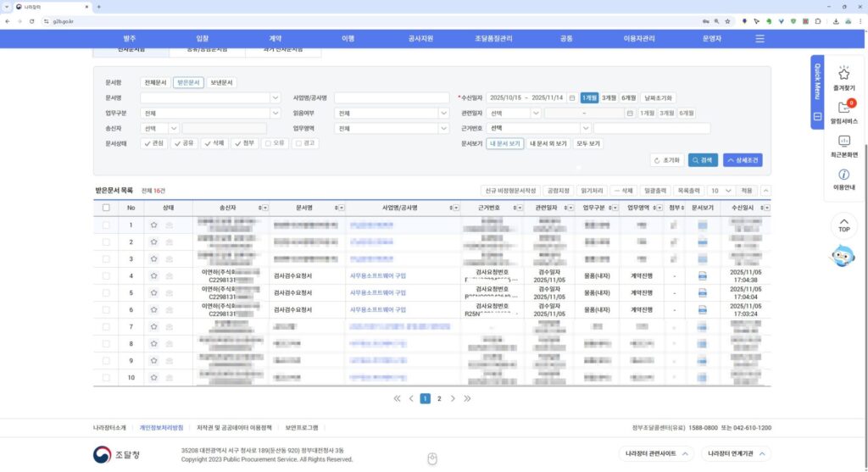Viewport: 868px width, 472px height.
Task: Open the 즐겨찾기 star icon in sidebar
Action: pyautogui.click(x=843, y=75)
